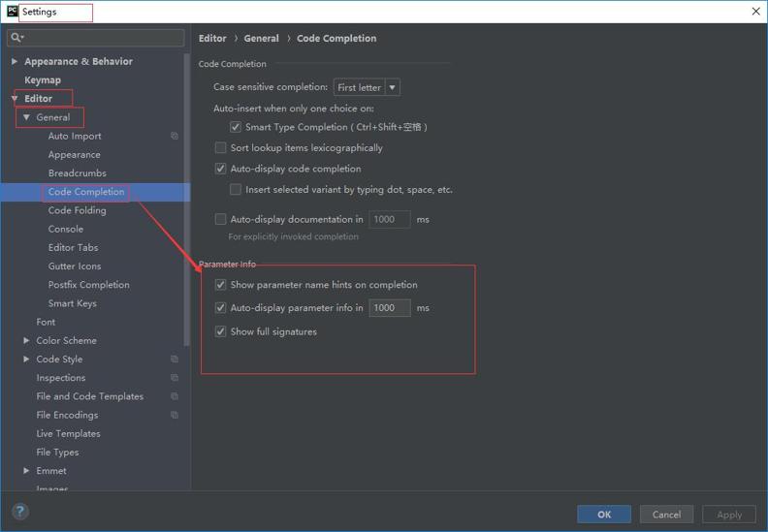
Task: Select Smart Keys item
Action: coord(72,303)
